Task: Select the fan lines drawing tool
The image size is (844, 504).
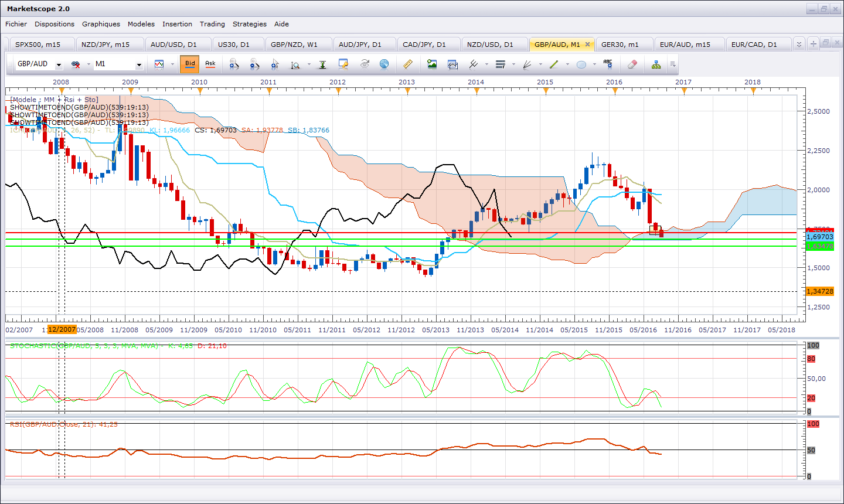Action: pyautogui.click(x=527, y=64)
